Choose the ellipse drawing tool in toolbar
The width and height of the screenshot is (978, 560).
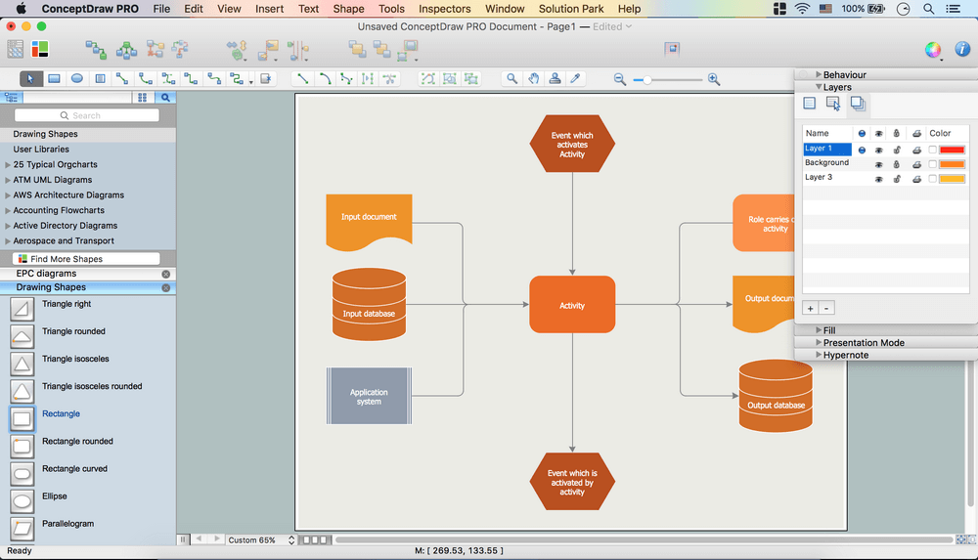point(77,78)
